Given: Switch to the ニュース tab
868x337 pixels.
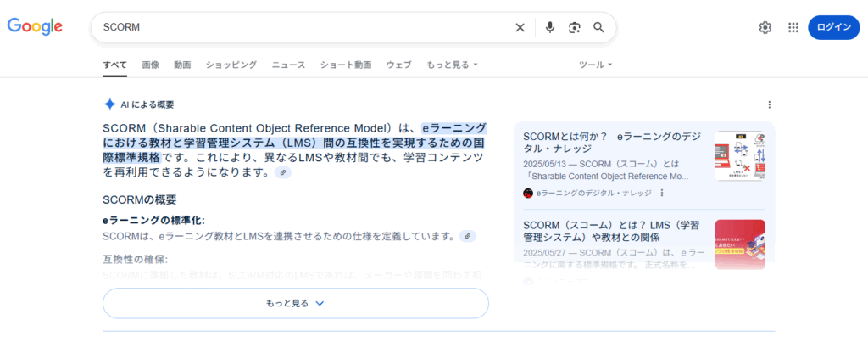Looking at the screenshot, I should point(288,65).
